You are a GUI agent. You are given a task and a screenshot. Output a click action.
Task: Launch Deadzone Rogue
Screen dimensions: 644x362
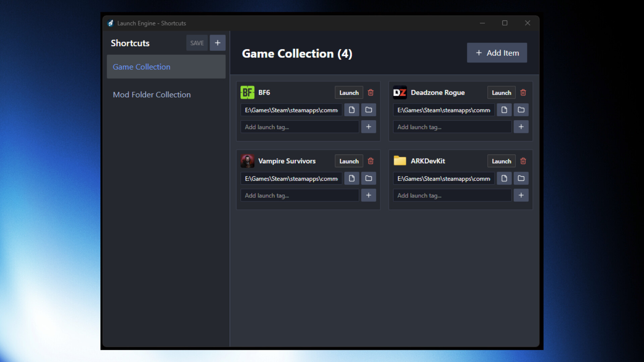pos(501,93)
